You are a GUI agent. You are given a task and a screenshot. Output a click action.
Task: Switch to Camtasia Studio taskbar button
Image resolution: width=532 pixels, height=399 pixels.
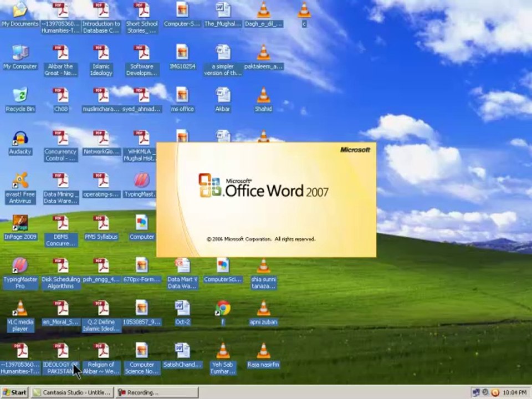coord(72,392)
